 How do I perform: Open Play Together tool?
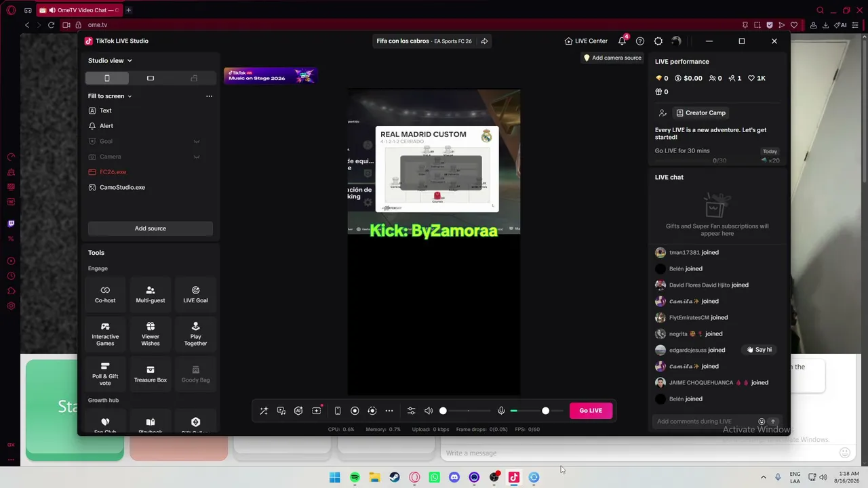pos(195,334)
